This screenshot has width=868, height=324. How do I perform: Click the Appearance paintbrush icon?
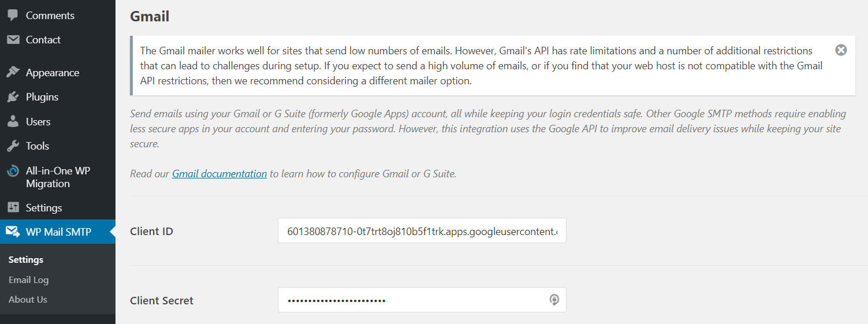[x=13, y=72]
